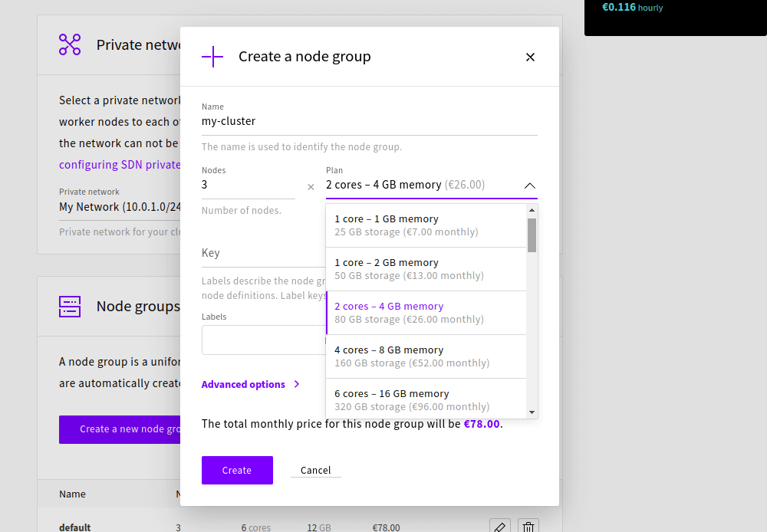Image resolution: width=767 pixels, height=532 pixels.
Task: Click the Key label input field
Action: tap(263, 253)
